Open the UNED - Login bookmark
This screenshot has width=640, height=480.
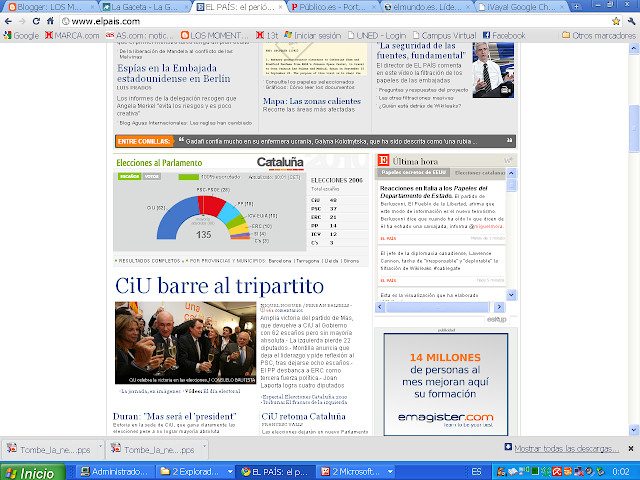[377, 36]
